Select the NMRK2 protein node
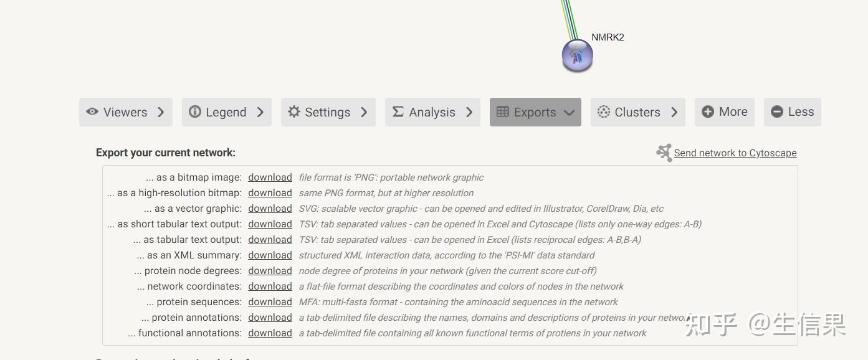868x360 pixels. pyautogui.click(x=576, y=56)
